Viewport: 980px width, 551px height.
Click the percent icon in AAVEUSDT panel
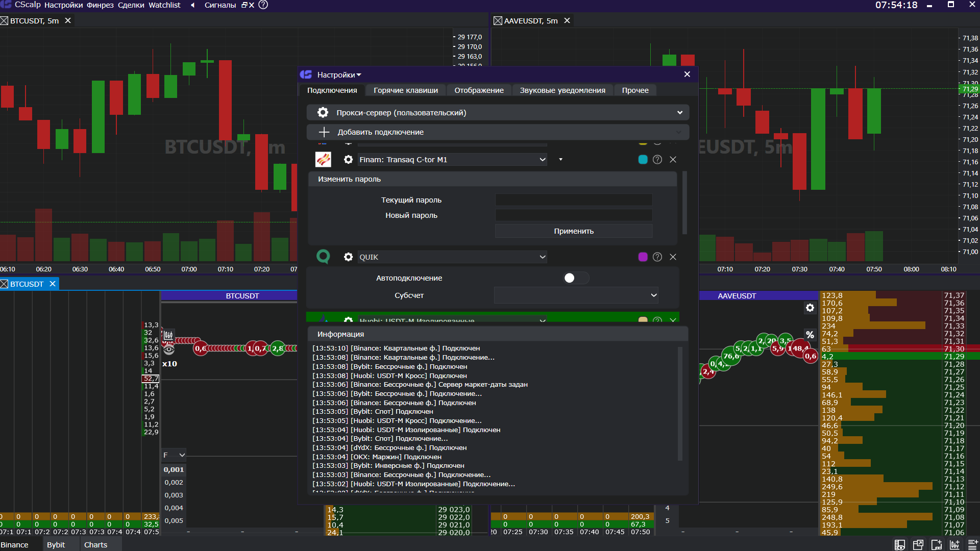click(x=810, y=335)
